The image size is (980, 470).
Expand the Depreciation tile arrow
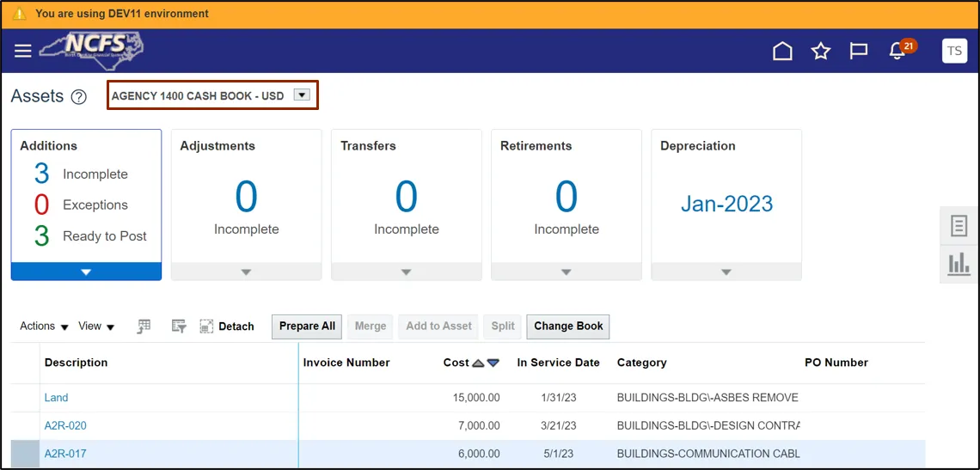[x=726, y=272]
